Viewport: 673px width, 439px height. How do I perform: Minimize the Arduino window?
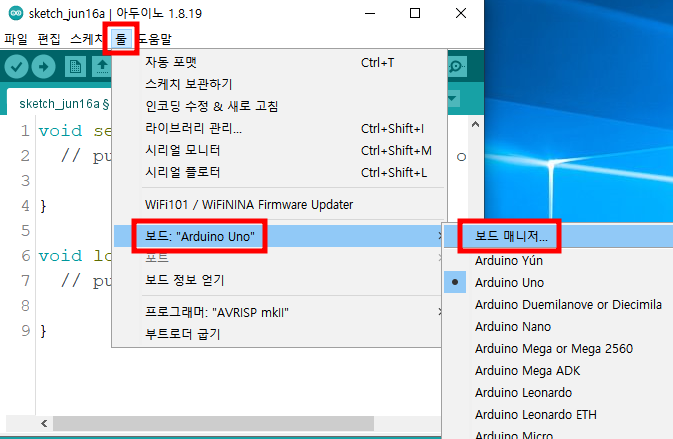(x=370, y=13)
